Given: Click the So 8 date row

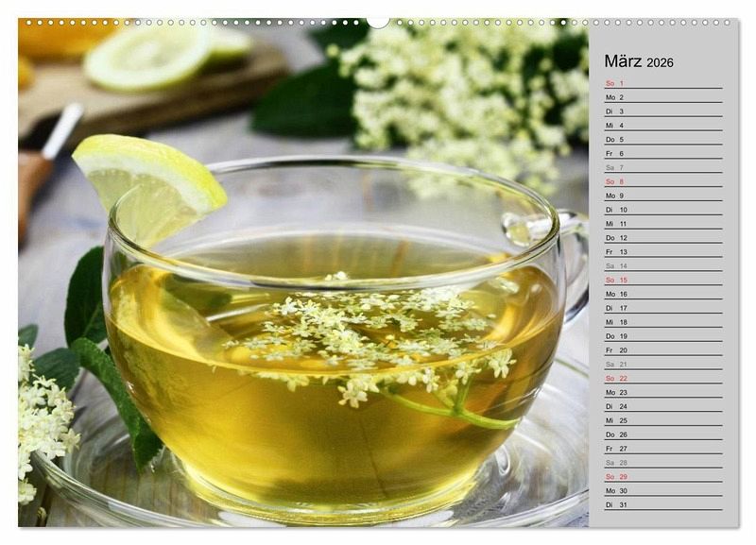Looking at the screenshot, I should [x=663, y=181].
